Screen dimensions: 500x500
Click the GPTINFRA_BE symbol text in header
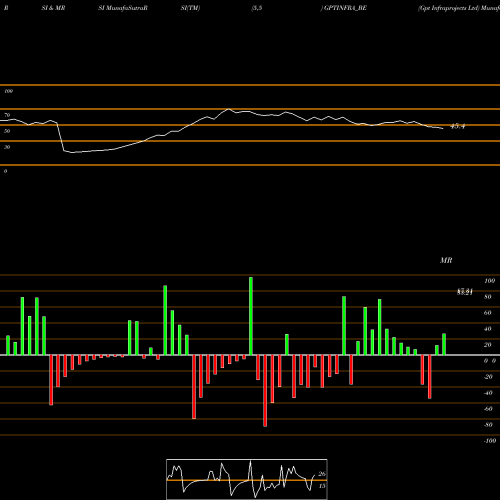[345, 8]
